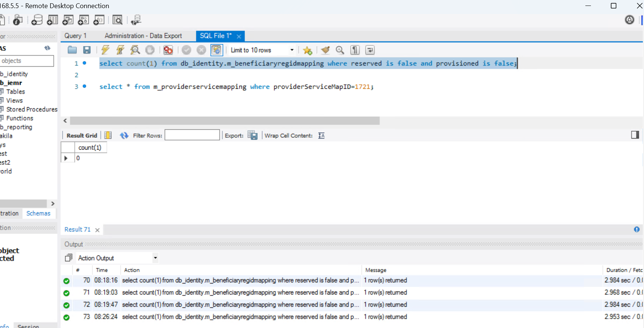This screenshot has height=328, width=644.
Task: Open the schema inspector (database info) icon
Action: [17, 20]
